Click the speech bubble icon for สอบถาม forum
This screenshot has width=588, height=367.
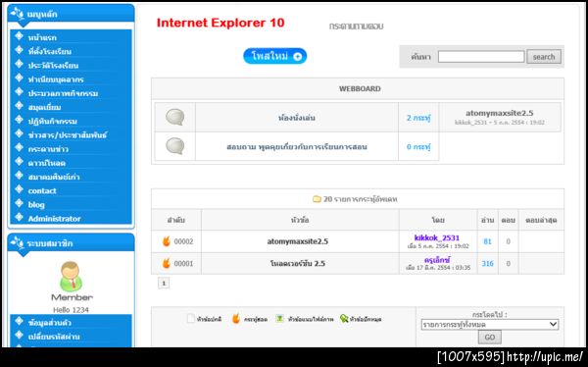click(175, 146)
